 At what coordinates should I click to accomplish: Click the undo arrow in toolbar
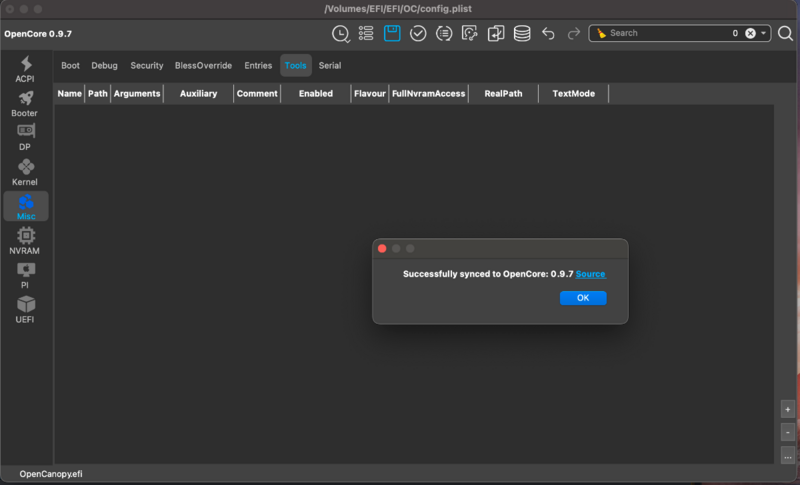pos(548,33)
